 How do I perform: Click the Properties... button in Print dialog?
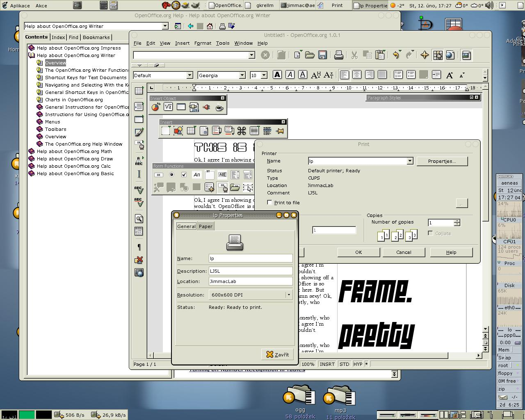[x=442, y=161]
